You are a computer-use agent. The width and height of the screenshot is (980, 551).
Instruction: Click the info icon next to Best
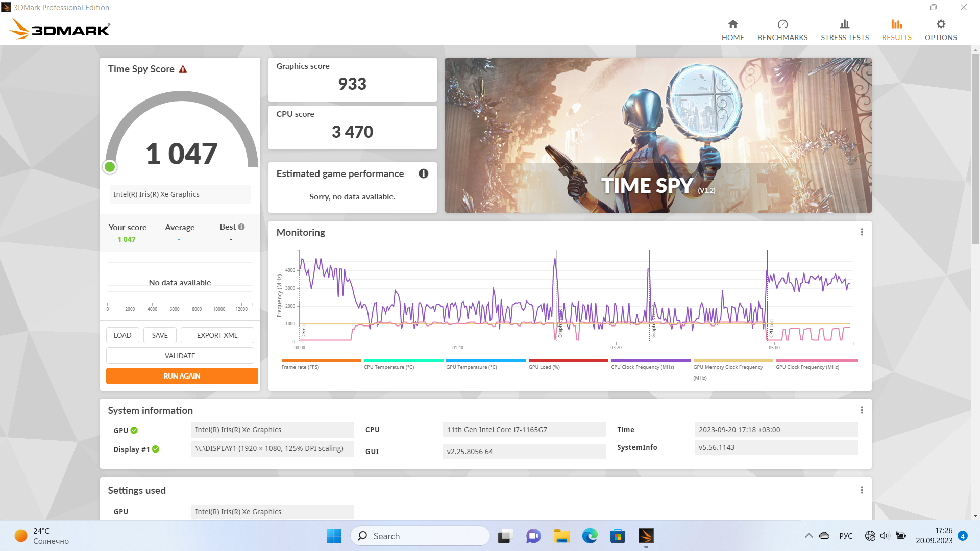[241, 227]
